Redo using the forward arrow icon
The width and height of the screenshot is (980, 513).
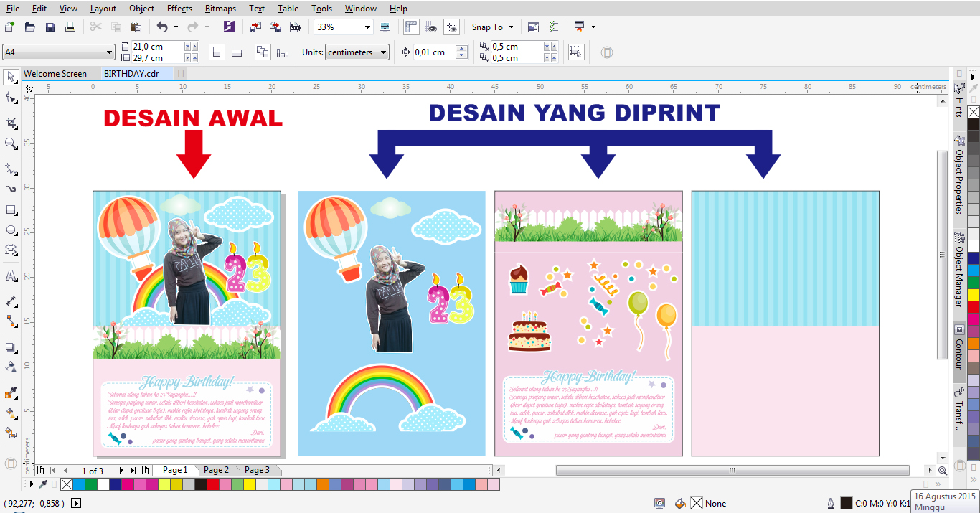(x=192, y=27)
